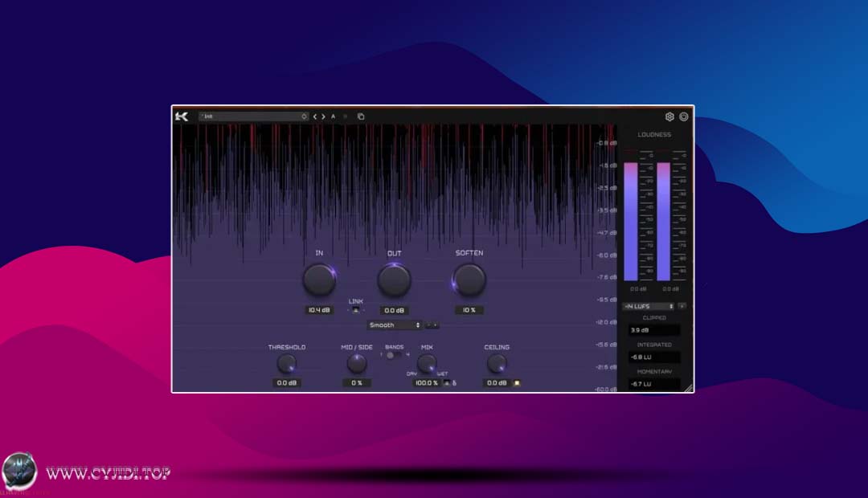This screenshot has width=868, height=498.
Task: Click the In gain value field 10.4 dB
Action: click(319, 310)
